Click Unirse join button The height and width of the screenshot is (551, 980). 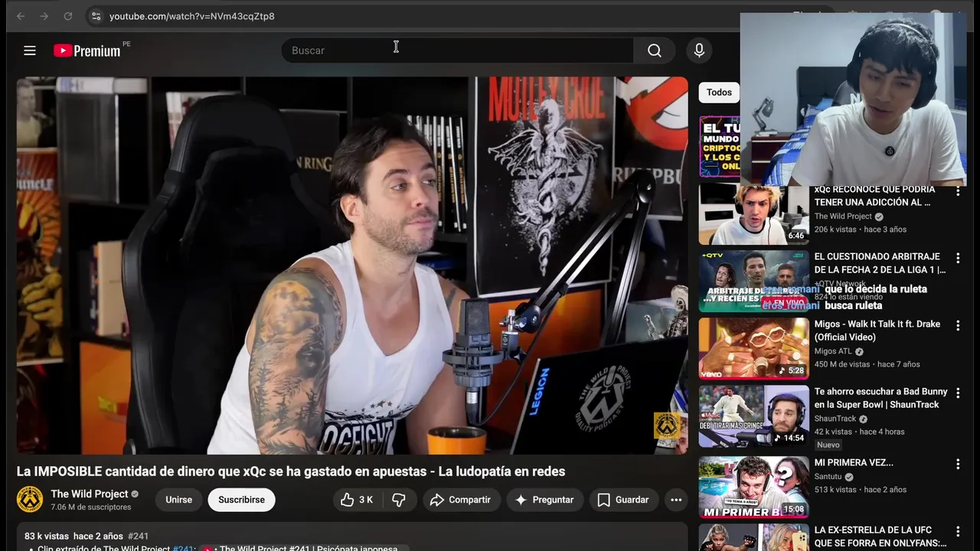click(x=179, y=500)
